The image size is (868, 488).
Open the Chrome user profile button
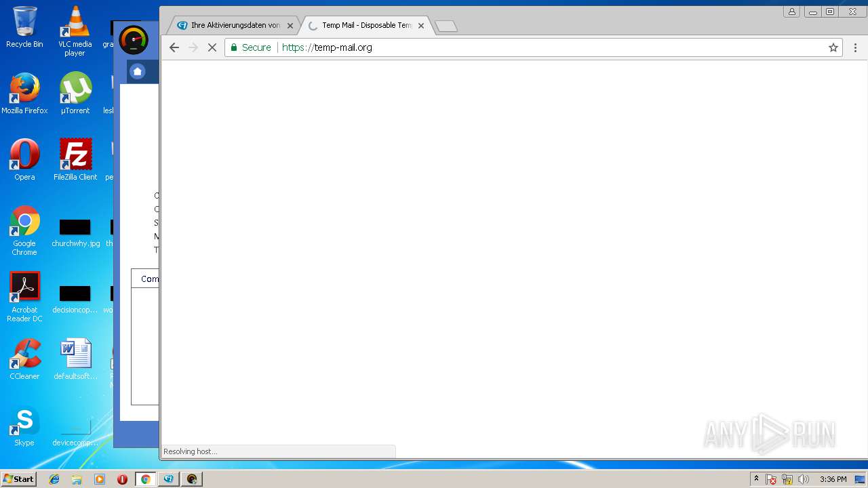tap(791, 12)
